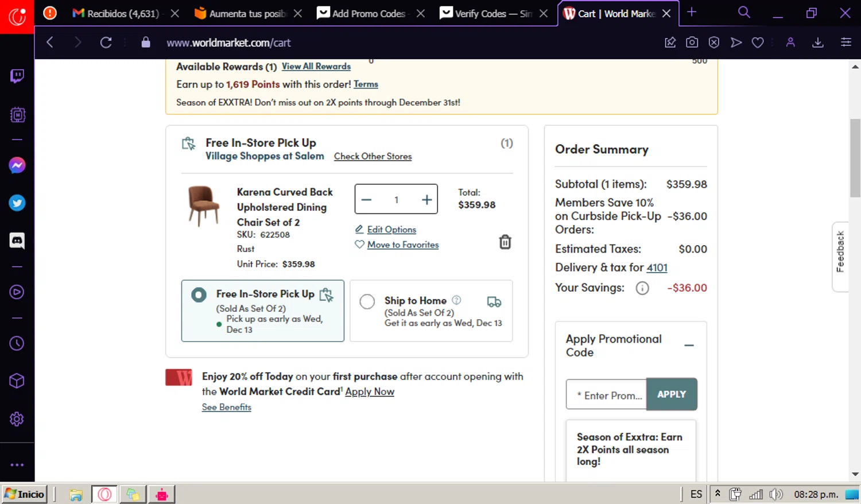Increase chair quantity with plus button
The height and width of the screenshot is (504, 861).
[426, 200]
